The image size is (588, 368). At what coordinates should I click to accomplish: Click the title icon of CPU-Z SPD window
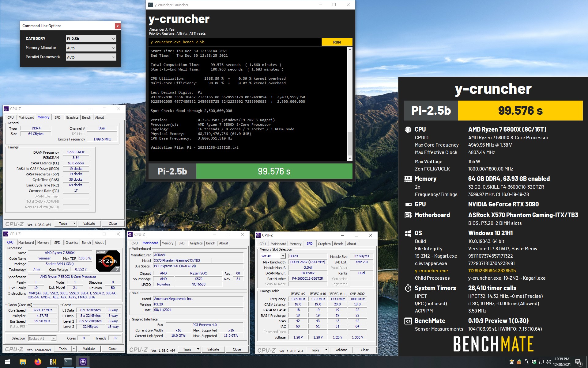pos(258,235)
